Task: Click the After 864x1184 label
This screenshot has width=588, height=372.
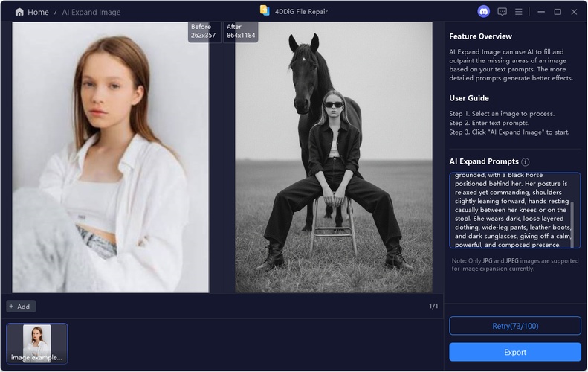Action: click(x=241, y=31)
